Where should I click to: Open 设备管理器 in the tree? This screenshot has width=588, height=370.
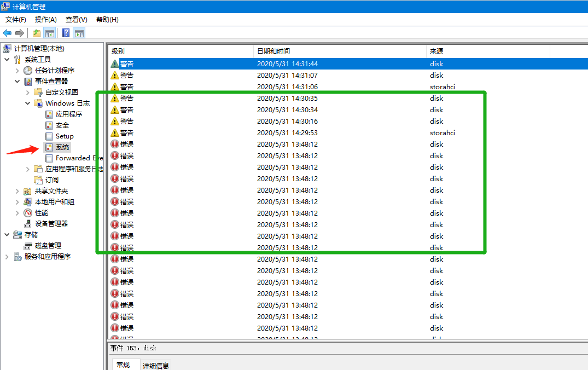click(51, 224)
